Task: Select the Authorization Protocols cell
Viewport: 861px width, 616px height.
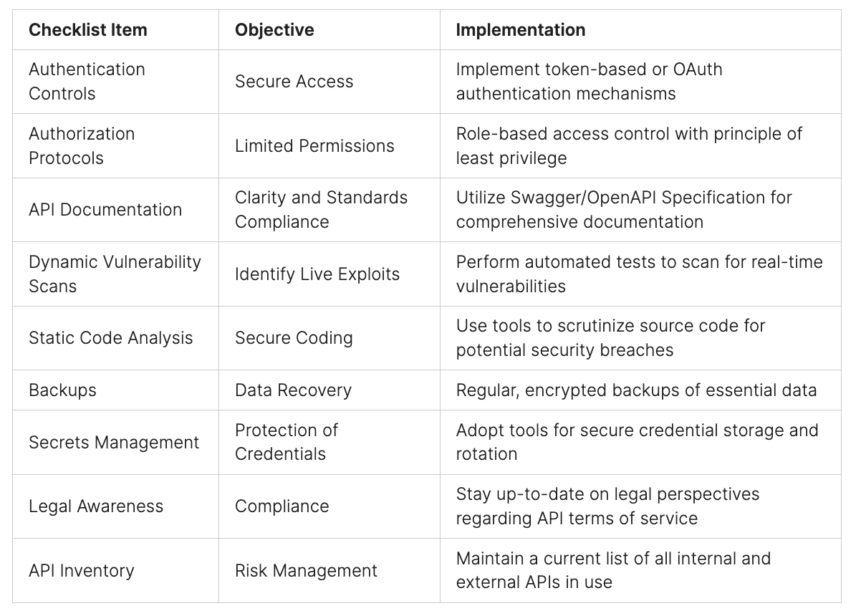Action: 82,145
